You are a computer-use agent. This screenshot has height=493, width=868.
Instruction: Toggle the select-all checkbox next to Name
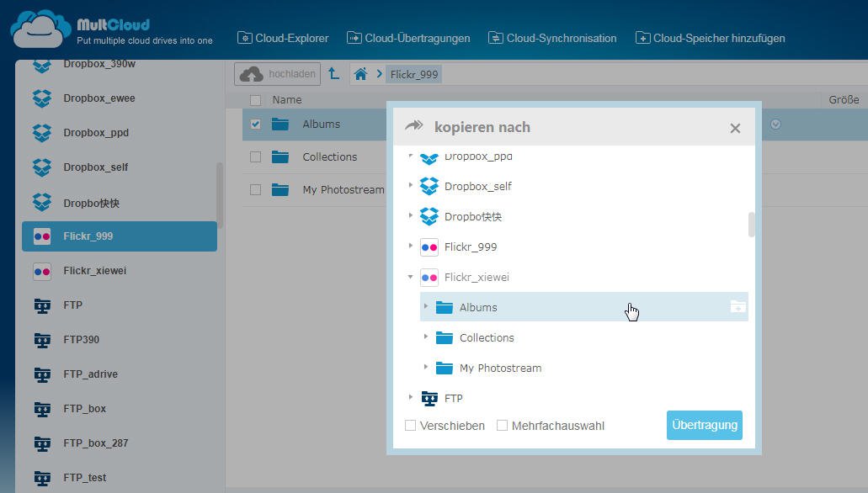(255, 100)
